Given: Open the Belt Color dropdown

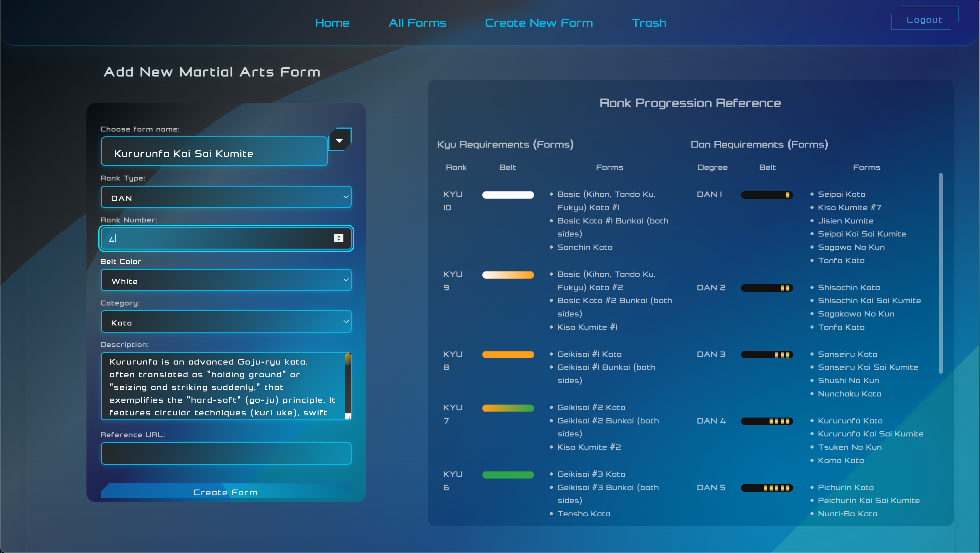Looking at the screenshot, I should pyautogui.click(x=226, y=281).
